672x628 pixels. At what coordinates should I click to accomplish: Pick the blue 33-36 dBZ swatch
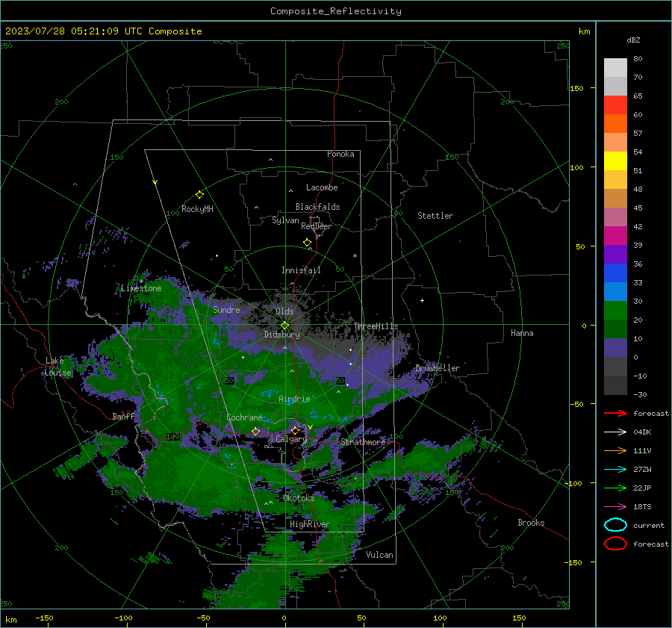click(x=615, y=273)
